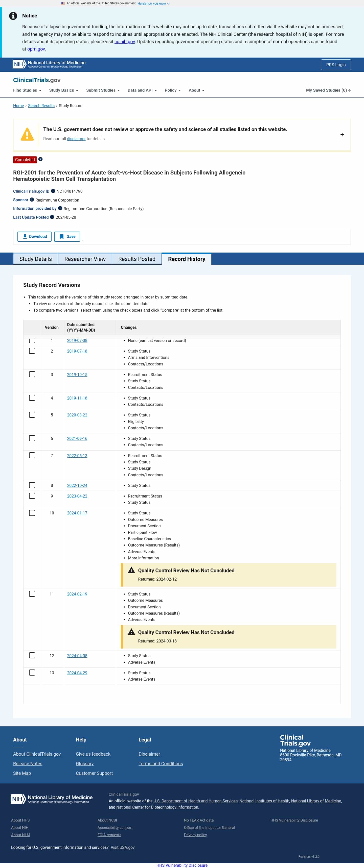This screenshot has width=364, height=868.
Task: Click the NIH logo in the footer
Action: (x=52, y=799)
